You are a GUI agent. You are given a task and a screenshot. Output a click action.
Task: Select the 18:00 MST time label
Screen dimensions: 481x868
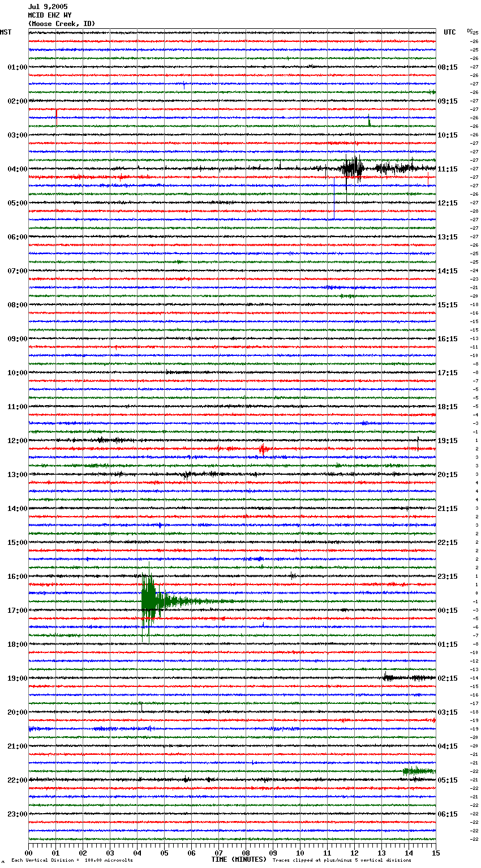pos(18,644)
